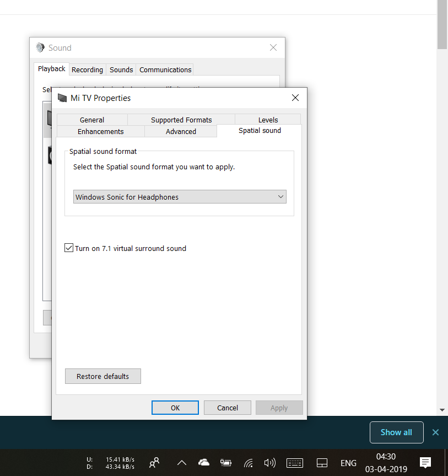Open the OneDrive cloud tray icon
The width and height of the screenshot is (448, 476).
point(204,463)
